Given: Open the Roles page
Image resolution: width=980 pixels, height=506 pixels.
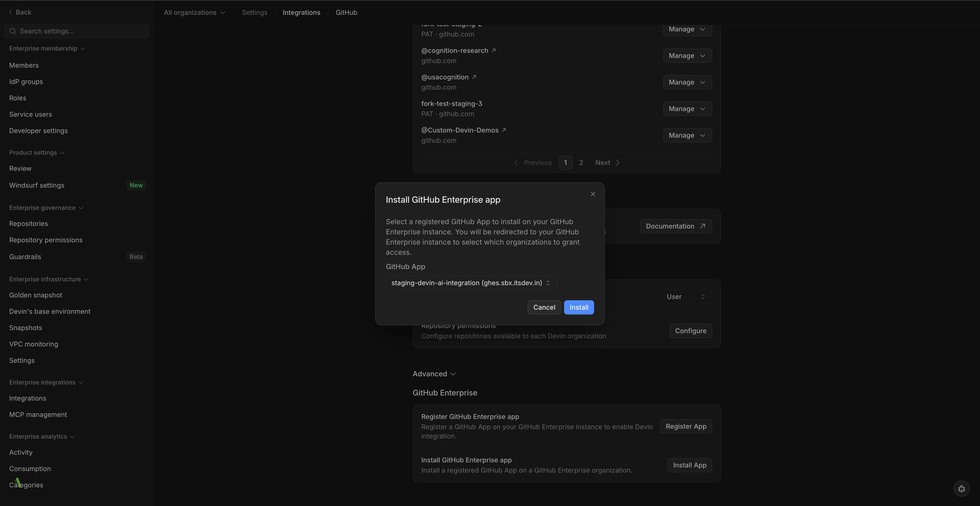Looking at the screenshot, I should pos(18,98).
